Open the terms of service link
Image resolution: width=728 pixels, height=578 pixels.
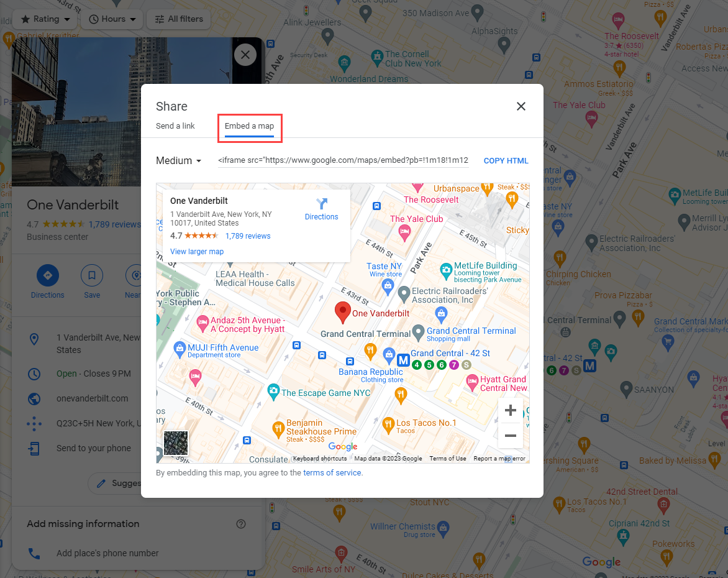click(x=332, y=472)
